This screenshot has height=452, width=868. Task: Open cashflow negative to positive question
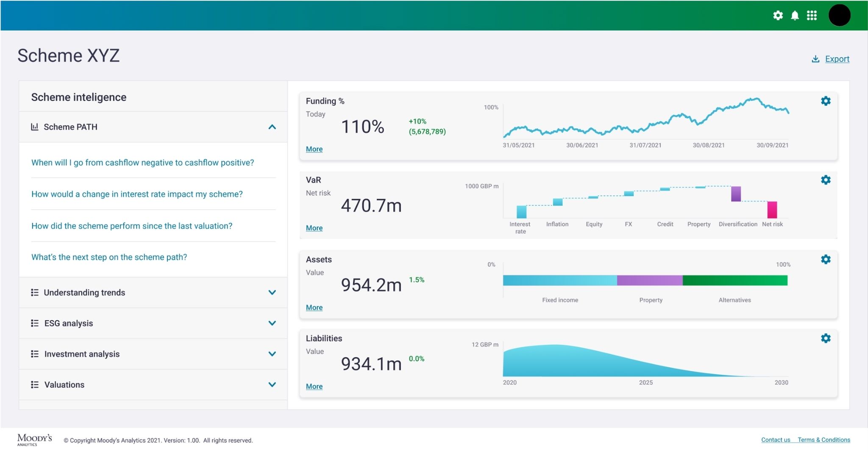(x=142, y=163)
